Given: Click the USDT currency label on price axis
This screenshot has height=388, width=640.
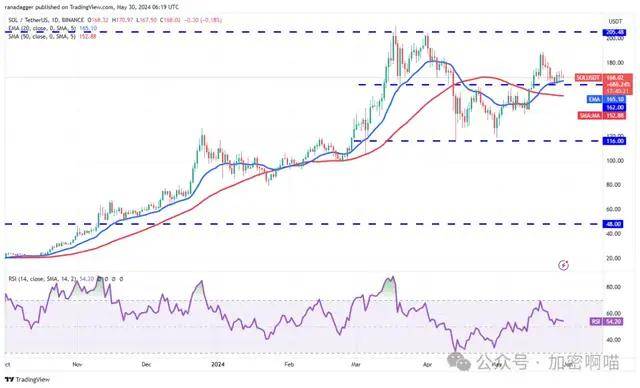Looking at the screenshot, I should point(615,21).
